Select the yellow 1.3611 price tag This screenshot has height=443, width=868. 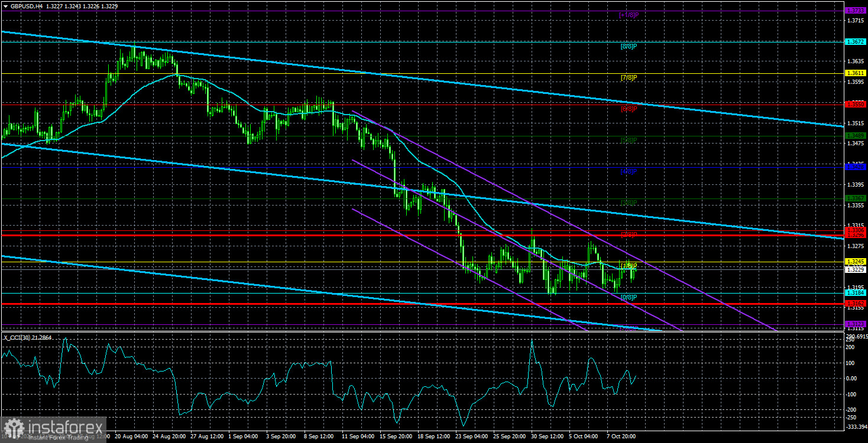click(x=856, y=73)
